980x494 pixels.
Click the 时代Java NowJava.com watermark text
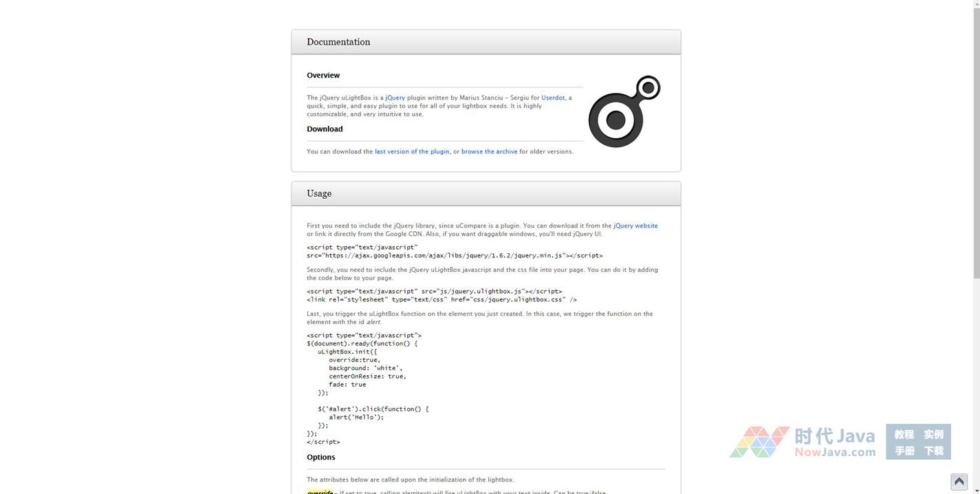point(835,442)
